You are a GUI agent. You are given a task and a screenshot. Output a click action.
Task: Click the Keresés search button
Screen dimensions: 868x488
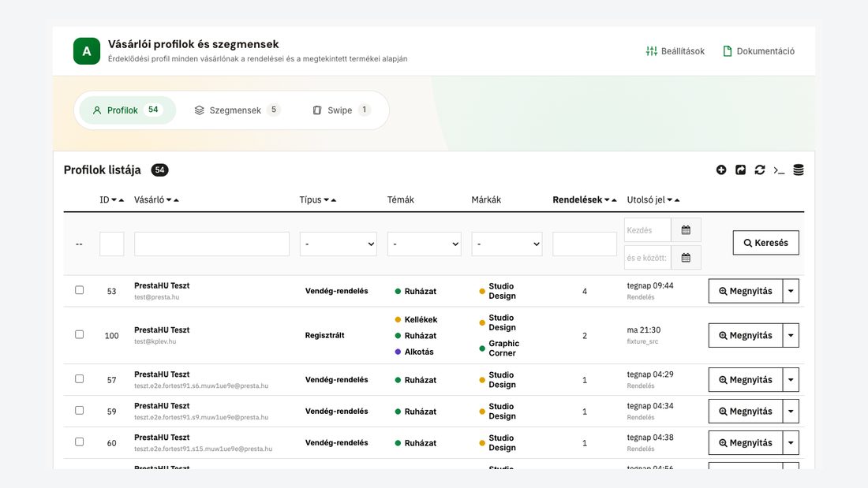pos(765,243)
